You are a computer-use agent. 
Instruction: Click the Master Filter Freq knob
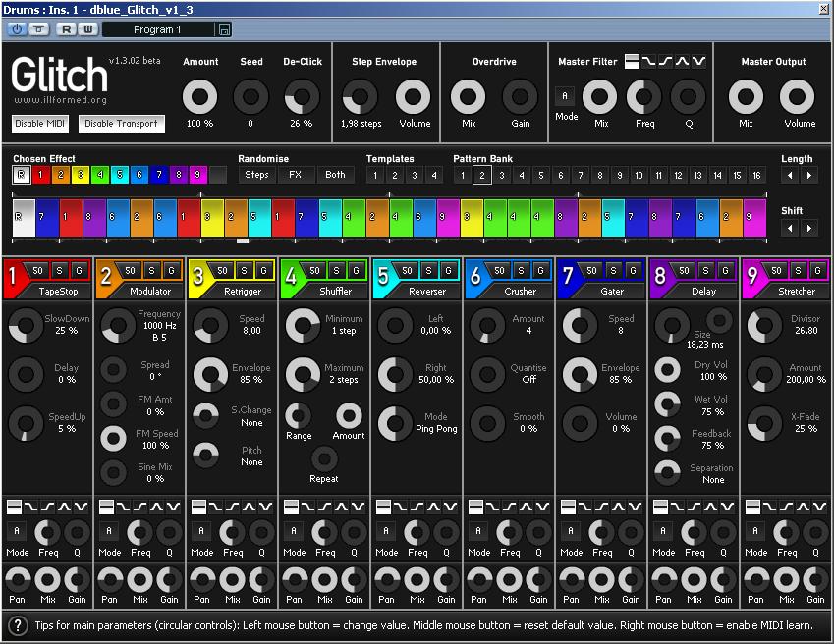point(643,97)
